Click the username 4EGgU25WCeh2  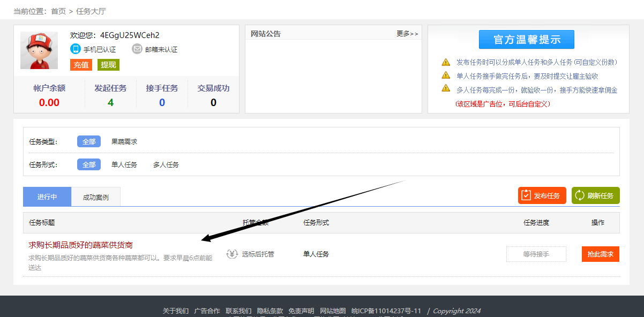[x=130, y=35]
